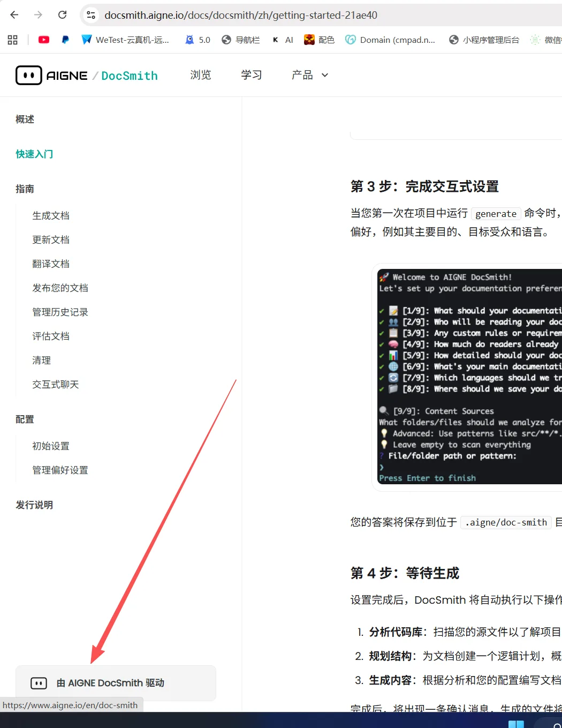This screenshot has height=728, width=562.
Task: Click the 第 4 步：等待生成 heading
Action: click(x=405, y=573)
